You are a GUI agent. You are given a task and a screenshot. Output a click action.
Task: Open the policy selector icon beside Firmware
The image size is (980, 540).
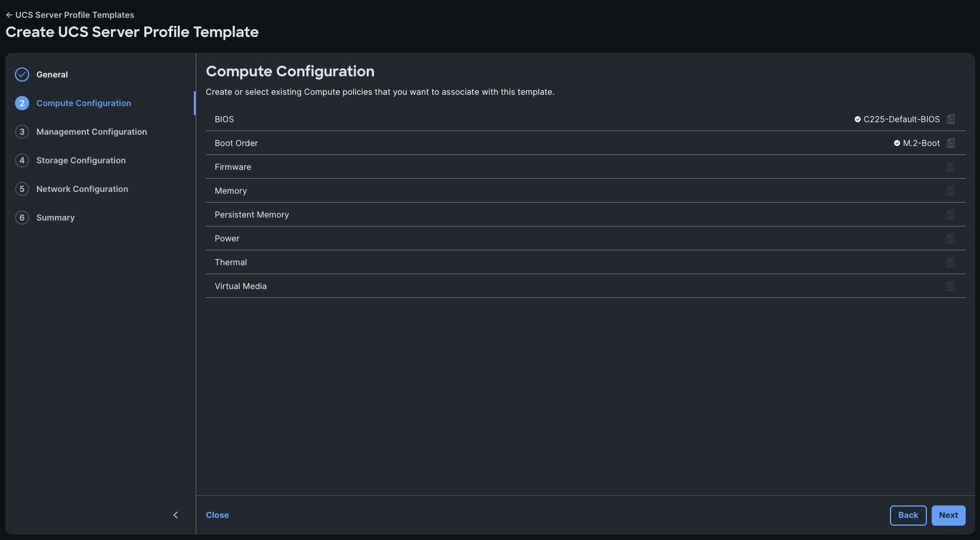(x=951, y=167)
